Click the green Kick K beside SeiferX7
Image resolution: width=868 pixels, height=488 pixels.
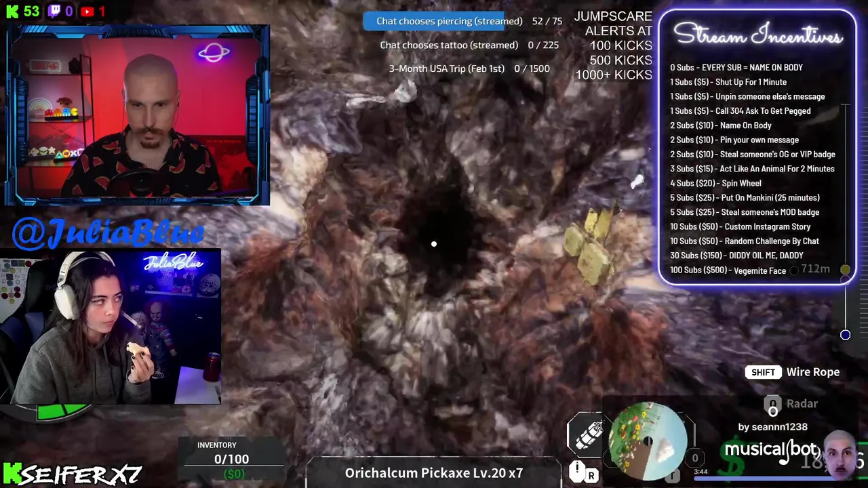pyautogui.click(x=11, y=472)
